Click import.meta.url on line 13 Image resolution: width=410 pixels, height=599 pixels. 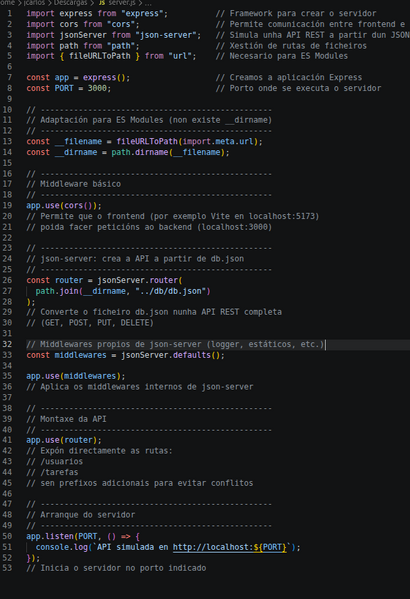[218, 141]
